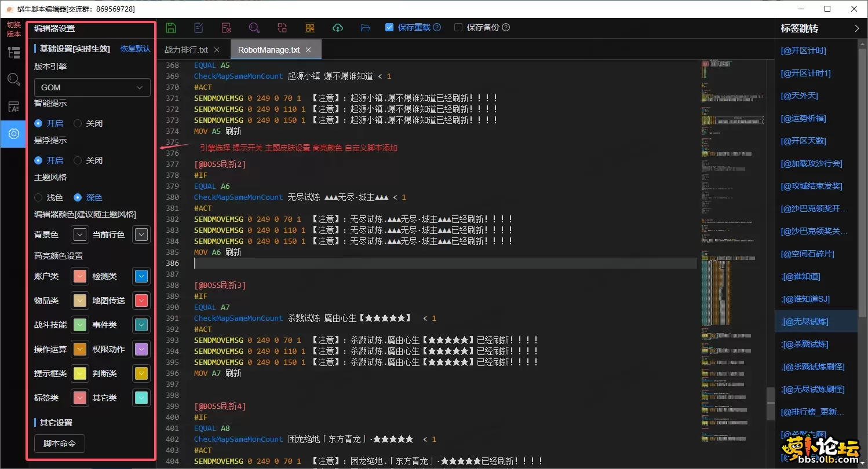The image size is (868, 469).
Task: Select 开启 under 悬浮提示
Action: [x=49, y=160]
